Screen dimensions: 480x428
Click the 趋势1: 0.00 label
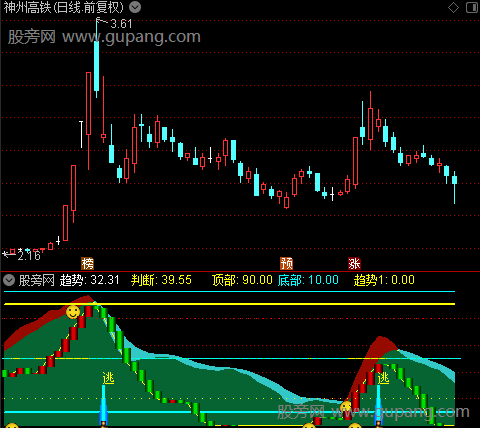pos(384,280)
